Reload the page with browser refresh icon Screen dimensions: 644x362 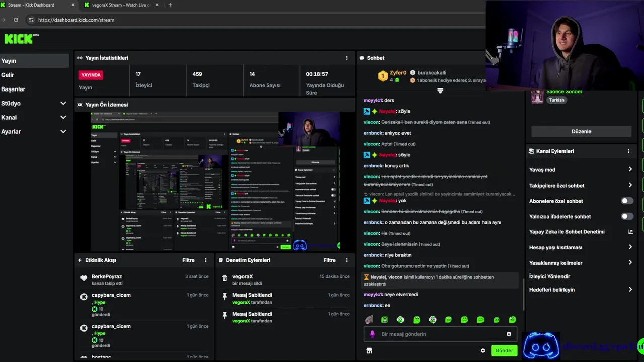coord(16,20)
